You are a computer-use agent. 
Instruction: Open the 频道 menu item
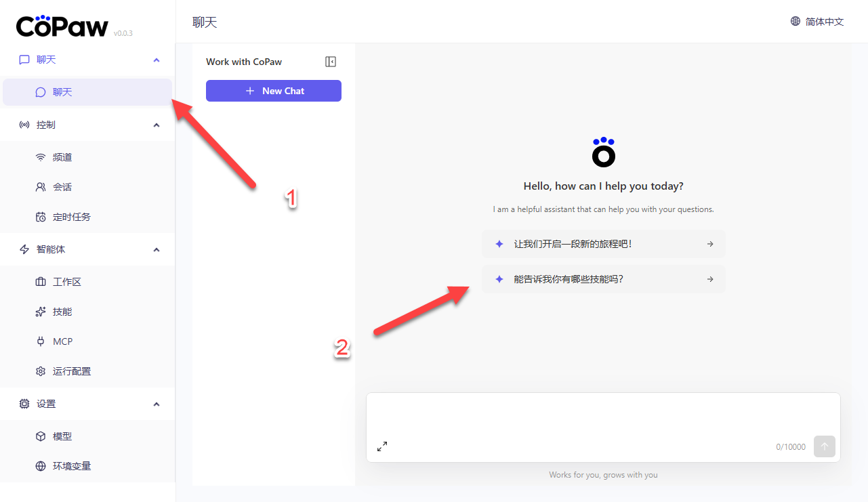[87, 157]
